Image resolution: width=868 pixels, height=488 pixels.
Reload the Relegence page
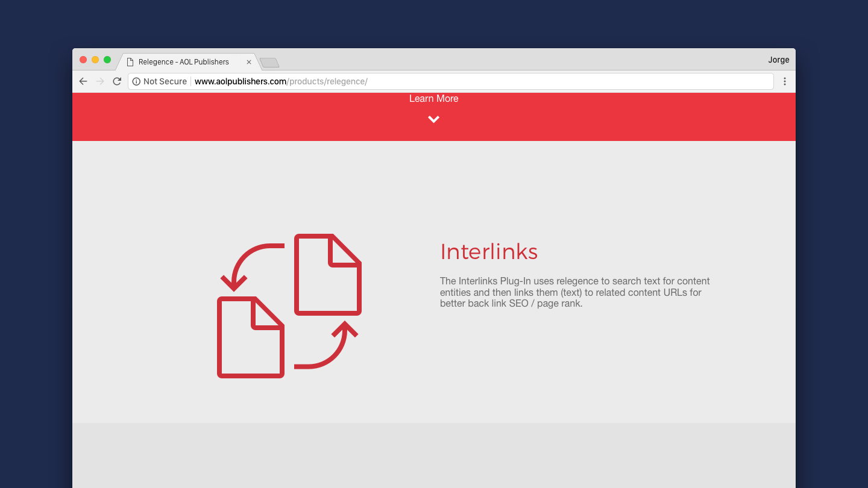coord(117,81)
